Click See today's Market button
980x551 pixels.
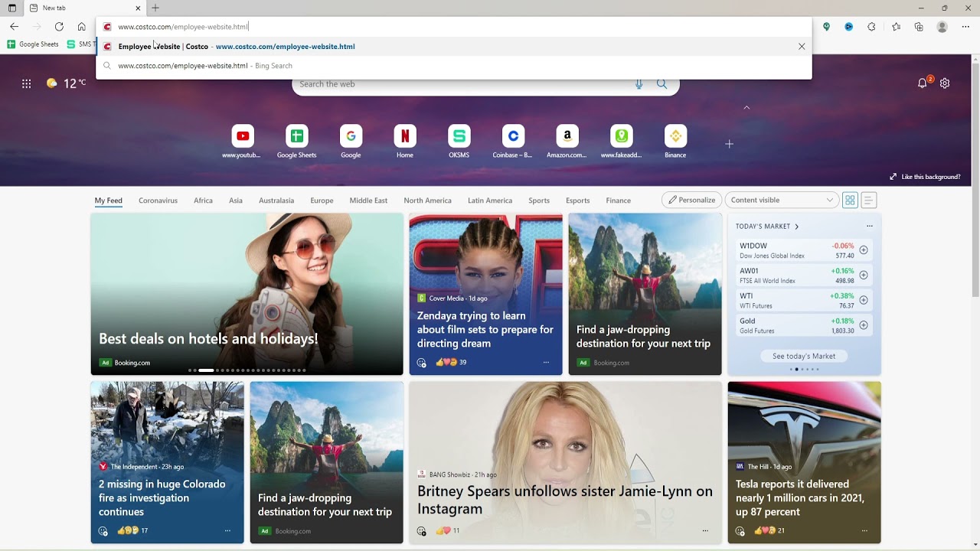tap(804, 356)
